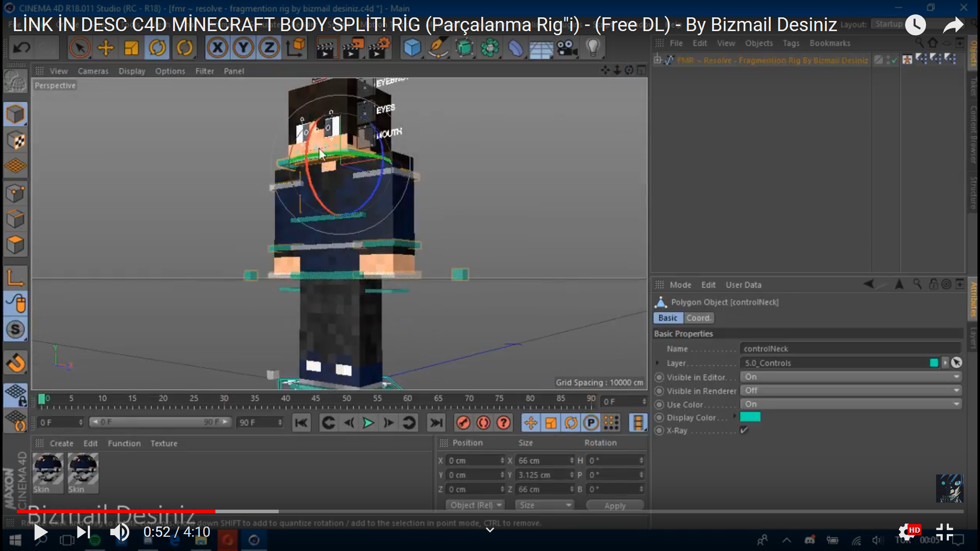This screenshot has height=551, width=980.
Task: Switch to the Coord. tab
Action: point(698,318)
